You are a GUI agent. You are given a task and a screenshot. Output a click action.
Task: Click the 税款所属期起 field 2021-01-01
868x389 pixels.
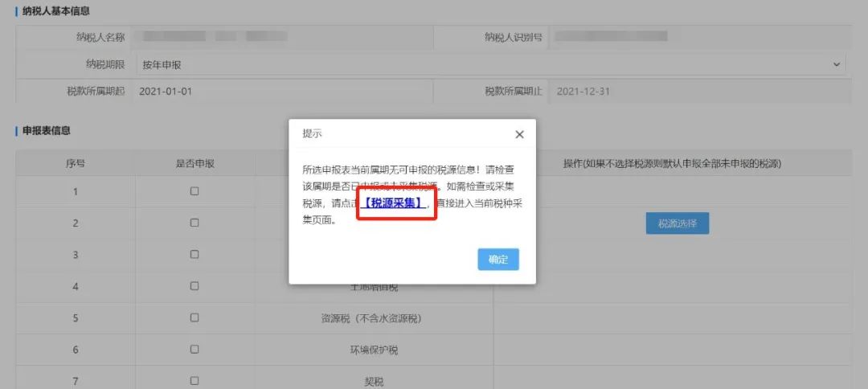(x=282, y=92)
